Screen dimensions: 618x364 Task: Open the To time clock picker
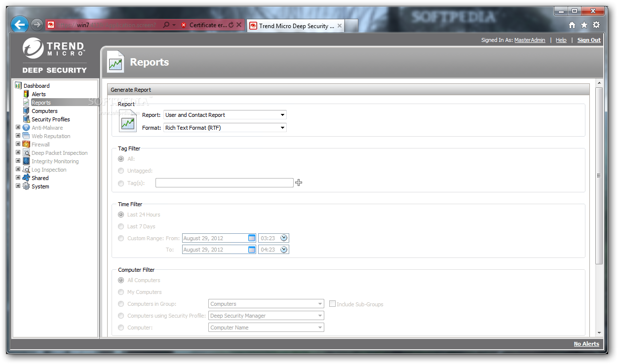[284, 249]
